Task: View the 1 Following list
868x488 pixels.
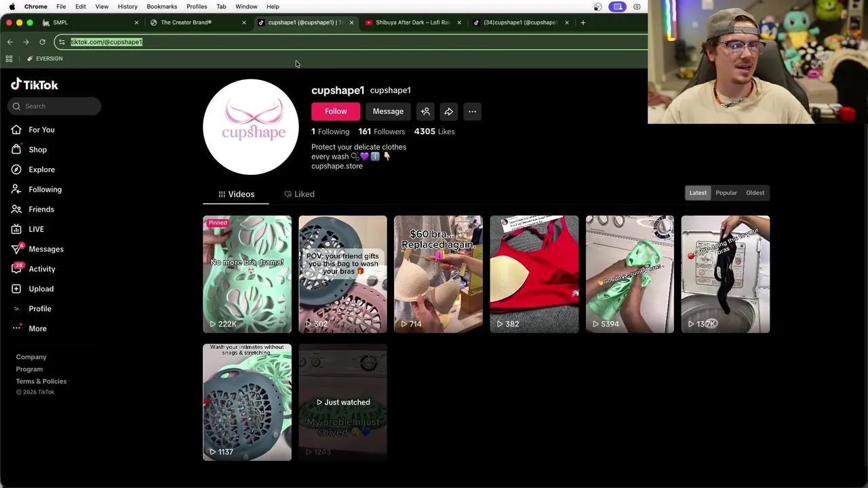Action: click(330, 131)
